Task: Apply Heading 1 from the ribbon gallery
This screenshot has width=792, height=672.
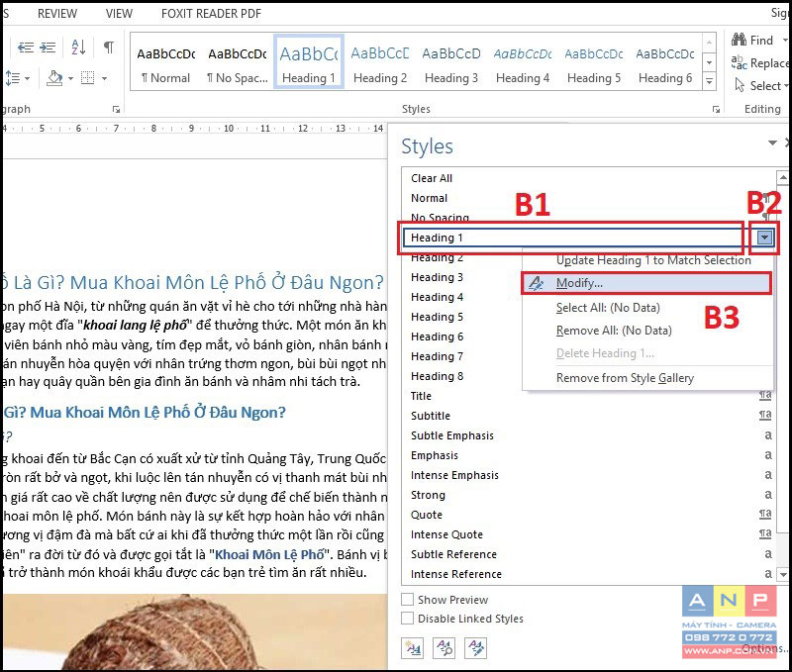Action: pos(309,62)
